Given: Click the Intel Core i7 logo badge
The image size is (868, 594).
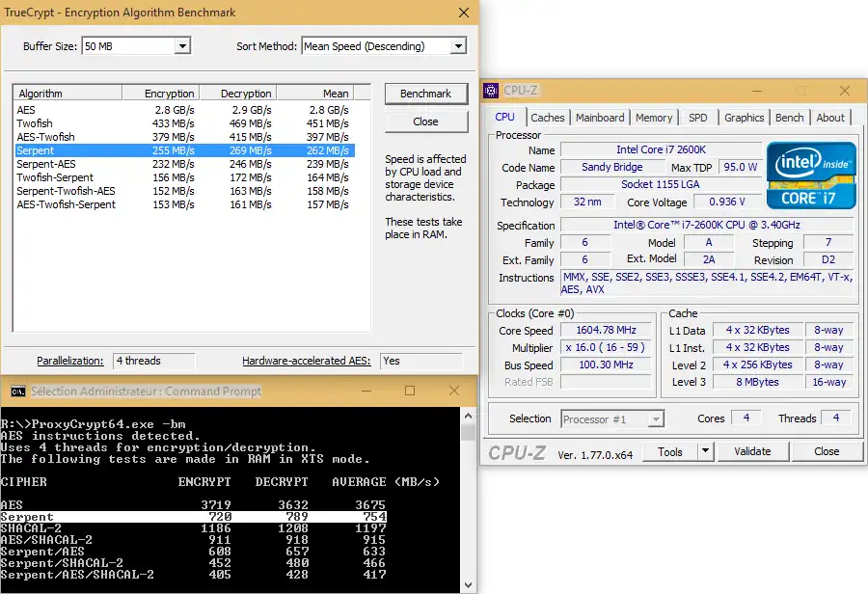Looking at the screenshot, I should coord(811,176).
